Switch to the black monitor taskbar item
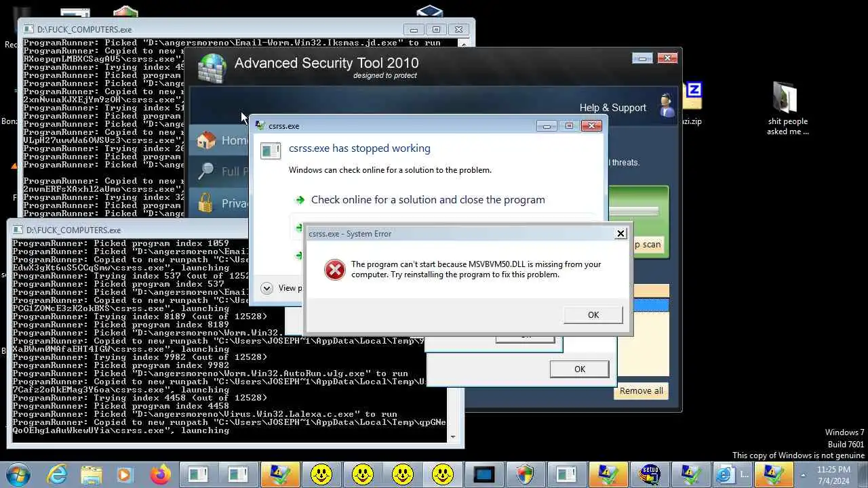Screen dimensions: 868x488 pos(484,474)
